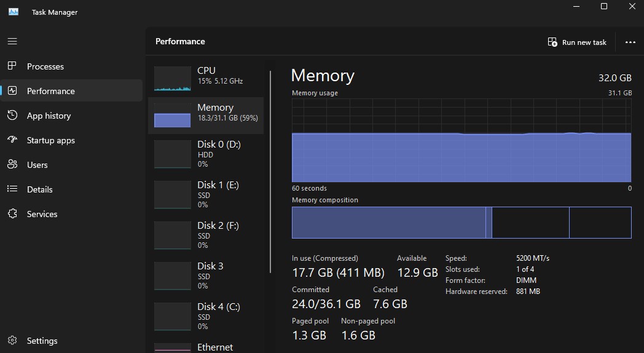Click the resource list vertical scrollbar
Image resolution: width=644 pixels, height=353 pixels.
(x=270, y=172)
